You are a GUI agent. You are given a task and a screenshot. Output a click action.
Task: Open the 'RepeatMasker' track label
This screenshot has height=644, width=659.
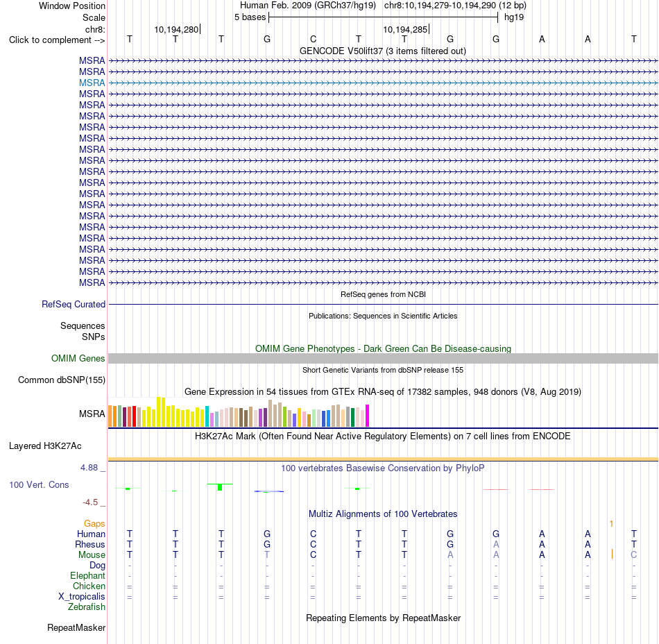(x=76, y=627)
